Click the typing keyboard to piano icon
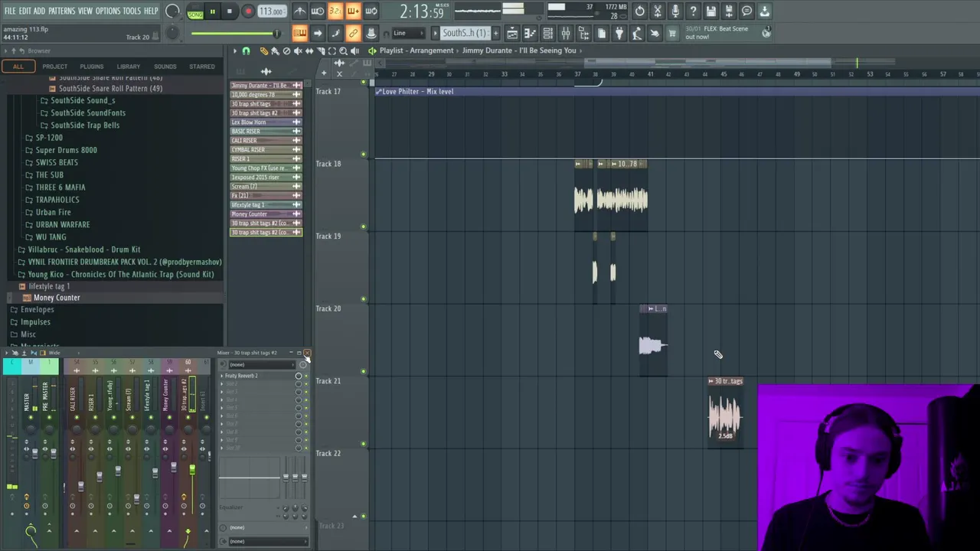This screenshot has width=980, height=551. 299,33
